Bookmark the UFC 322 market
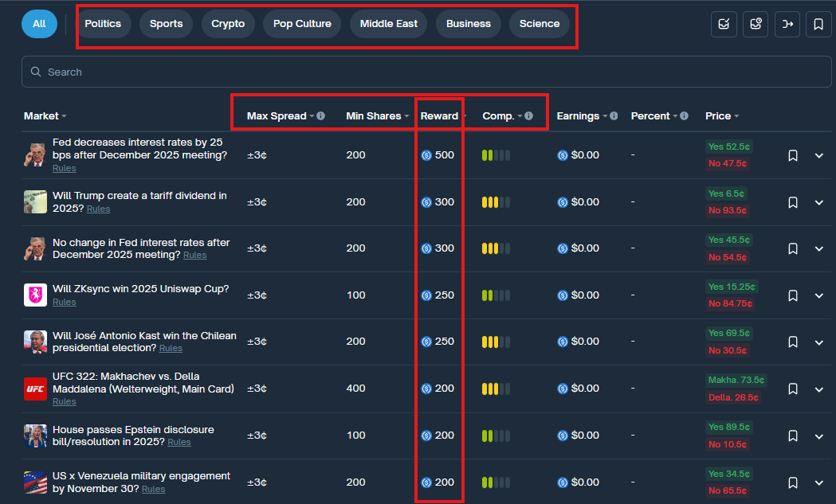Screen dimensions: 836x504 coord(793,389)
